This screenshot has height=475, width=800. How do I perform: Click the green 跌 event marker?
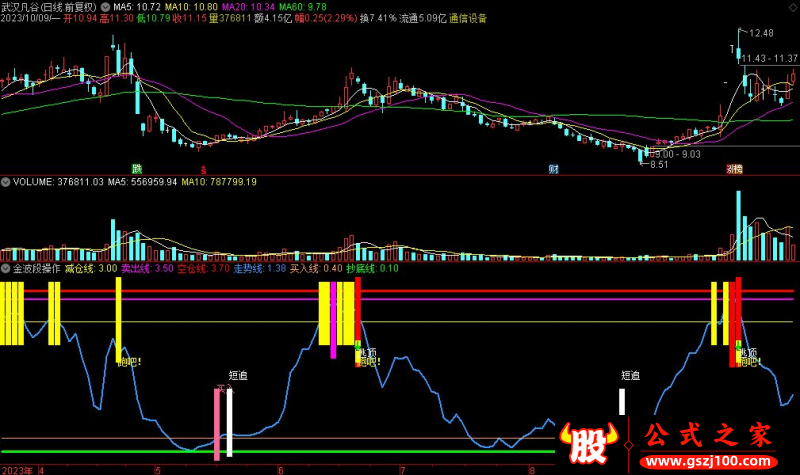137,168
